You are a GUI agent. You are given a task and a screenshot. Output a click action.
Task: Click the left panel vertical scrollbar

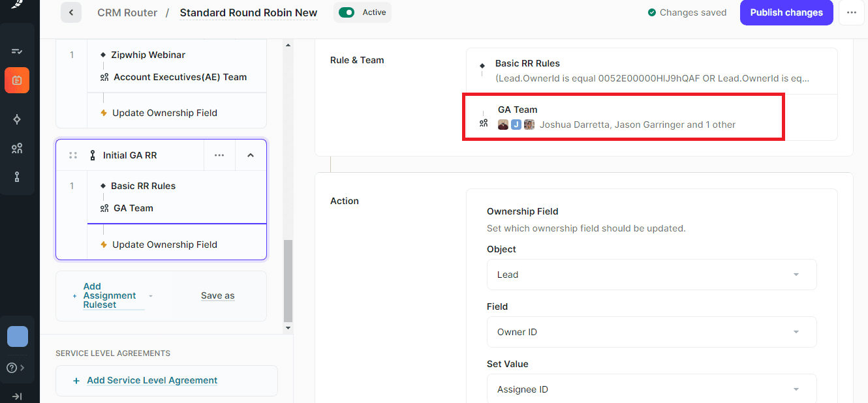click(x=288, y=280)
